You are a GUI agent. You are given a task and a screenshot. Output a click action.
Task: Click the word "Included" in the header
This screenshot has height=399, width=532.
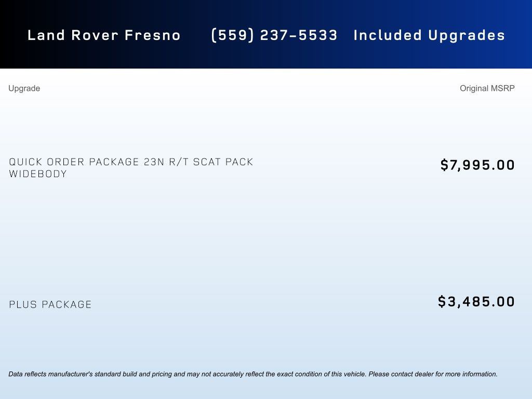[x=388, y=35]
